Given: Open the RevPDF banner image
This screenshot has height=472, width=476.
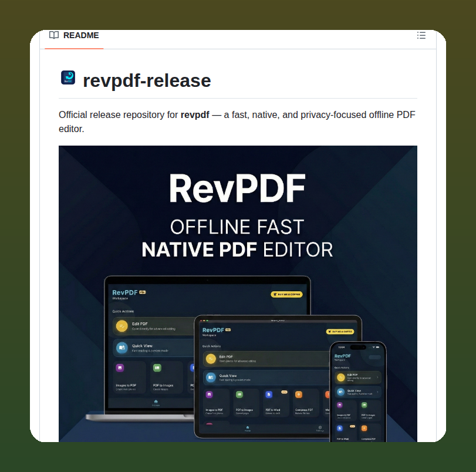Looking at the screenshot, I should pos(238,294).
